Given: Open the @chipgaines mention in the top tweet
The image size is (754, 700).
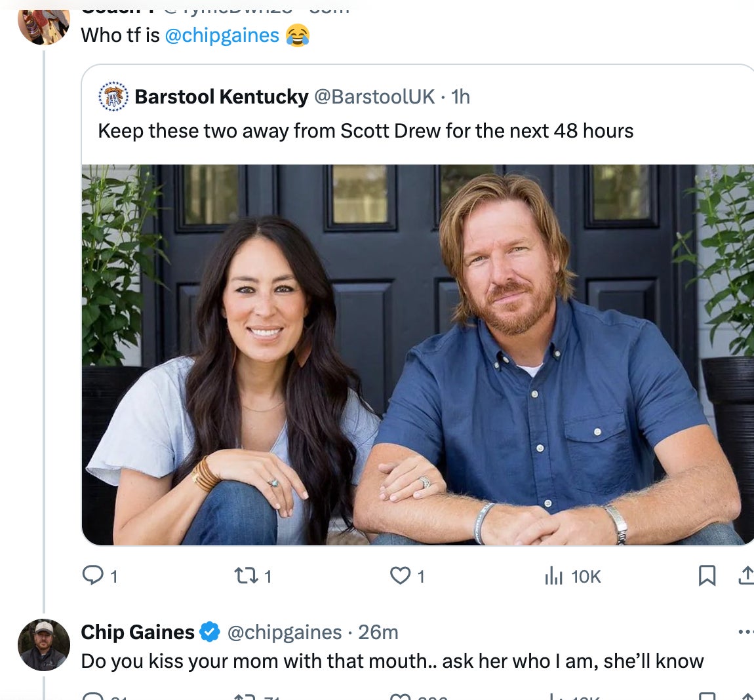Looking at the screenshot, I should pos(222,35).
